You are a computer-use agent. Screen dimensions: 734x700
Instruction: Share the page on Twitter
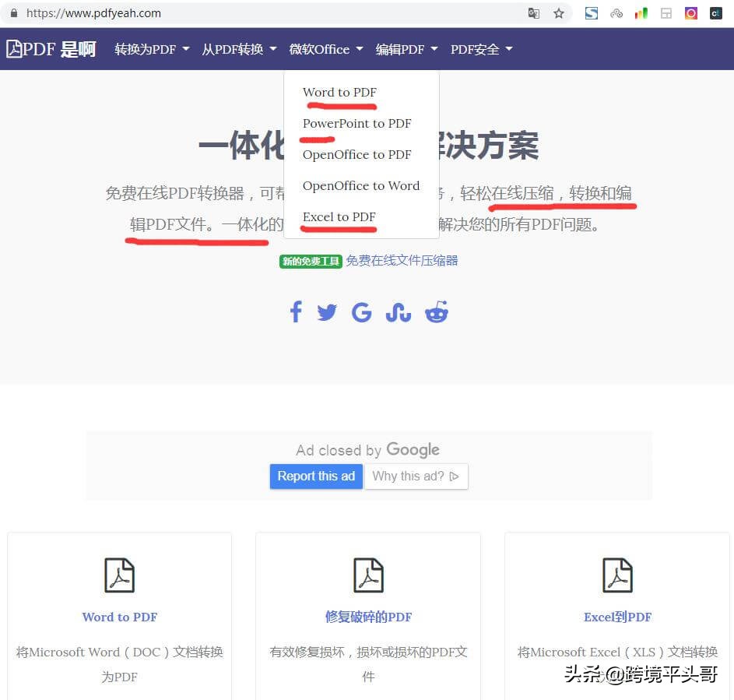327,312
